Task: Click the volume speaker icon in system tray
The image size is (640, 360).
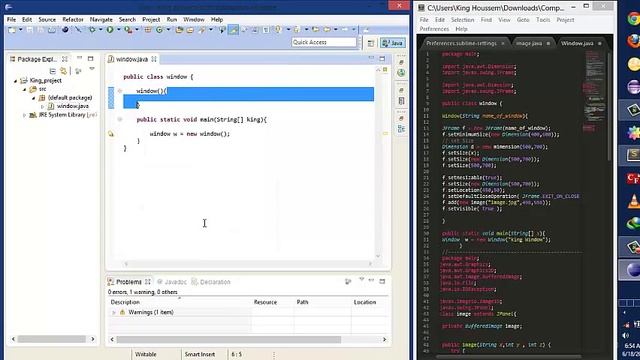Action: (x=626, y=336)
